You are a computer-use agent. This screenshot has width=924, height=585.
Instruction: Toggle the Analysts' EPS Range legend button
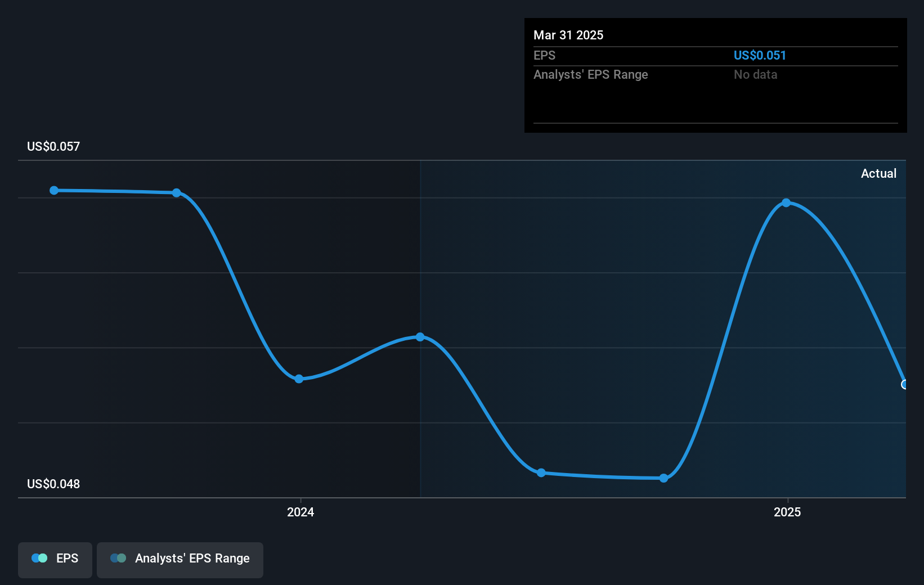[x=180, y=560]
